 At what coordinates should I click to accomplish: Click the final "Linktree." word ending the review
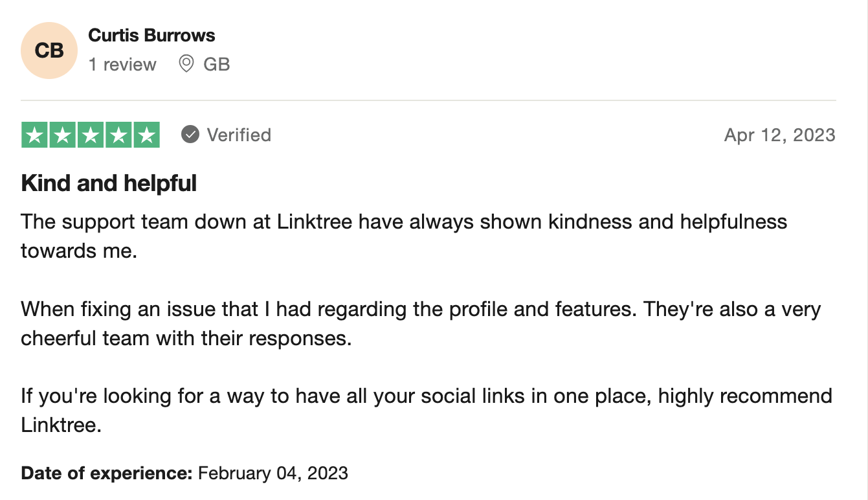(x=61, y=426)
